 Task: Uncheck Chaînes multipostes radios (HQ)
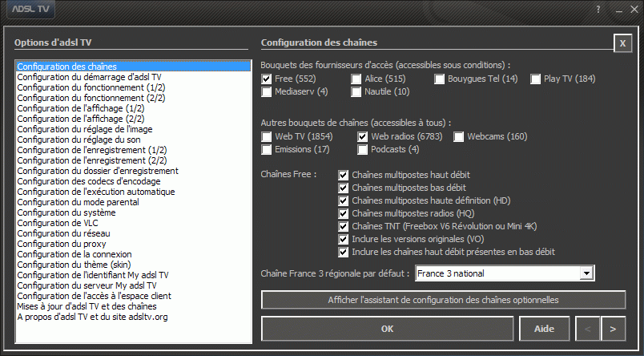pyautogui.click(x=344, y=214)
